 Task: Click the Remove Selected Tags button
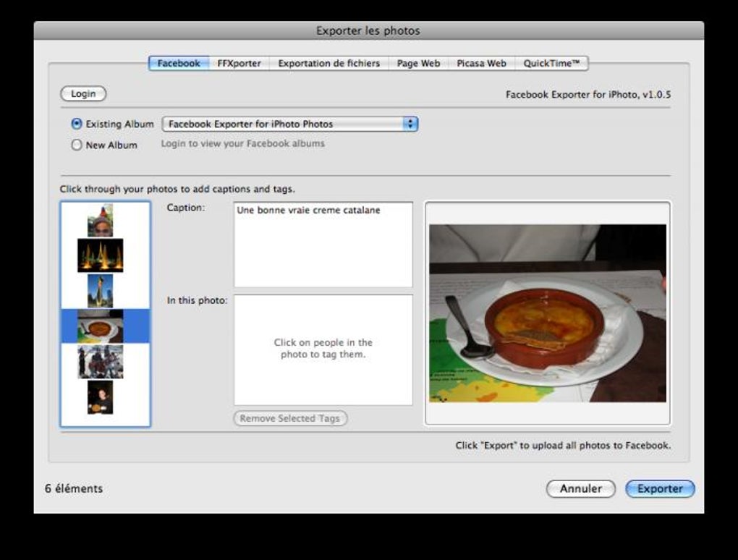tap(290, 418)
